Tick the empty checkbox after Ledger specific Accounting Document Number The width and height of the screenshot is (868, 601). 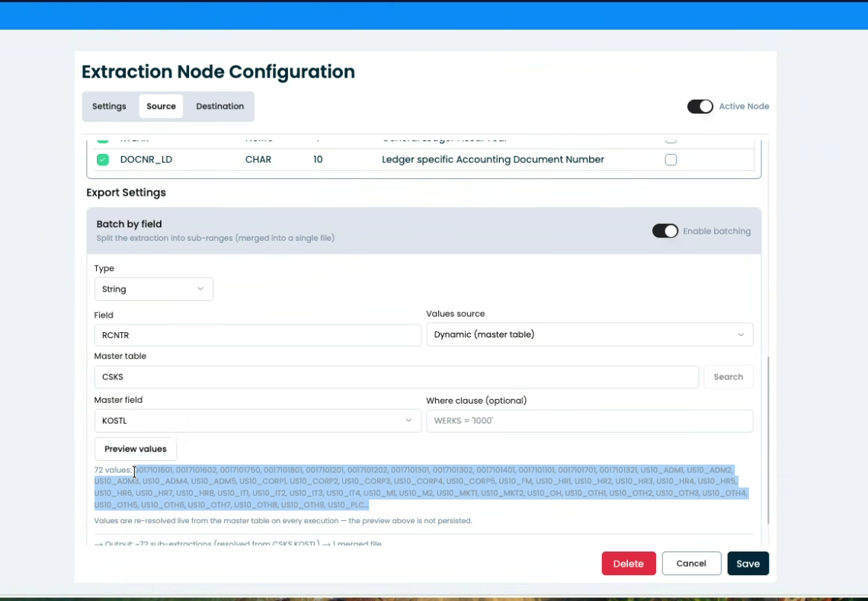pos(671,160)
